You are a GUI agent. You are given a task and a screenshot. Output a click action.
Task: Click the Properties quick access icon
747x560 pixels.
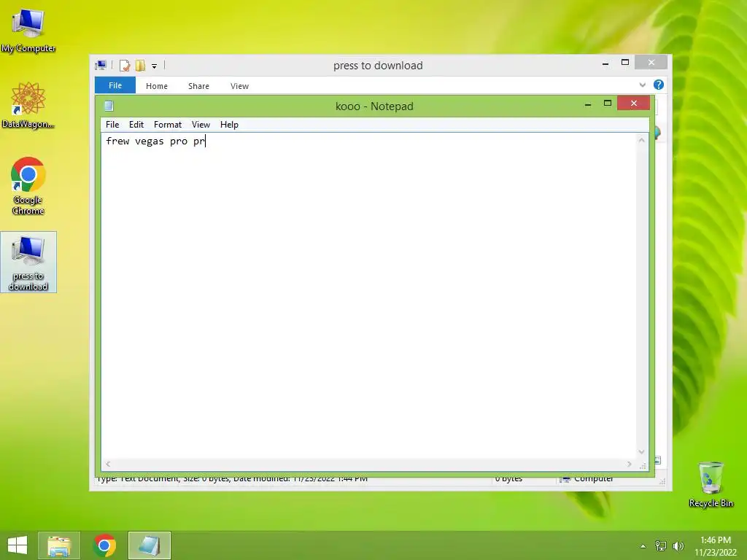pyautogui.click(x=125, y=65)
